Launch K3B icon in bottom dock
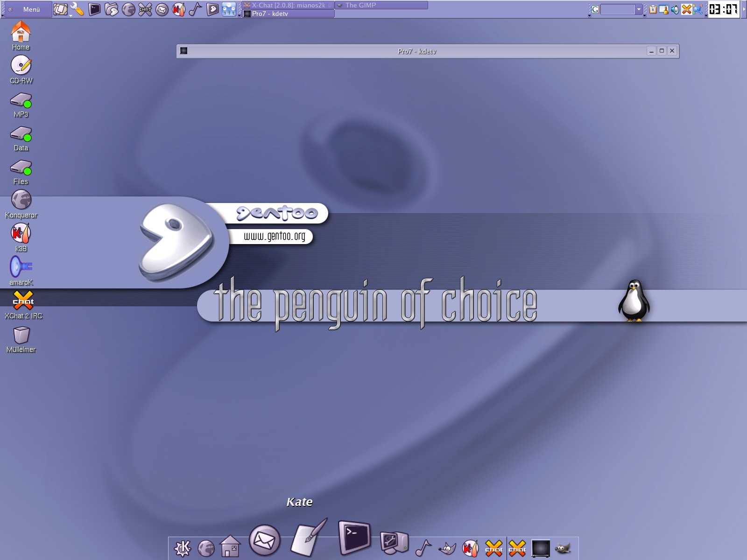Viewport: 747px width, 560px height. click(471, 548)
